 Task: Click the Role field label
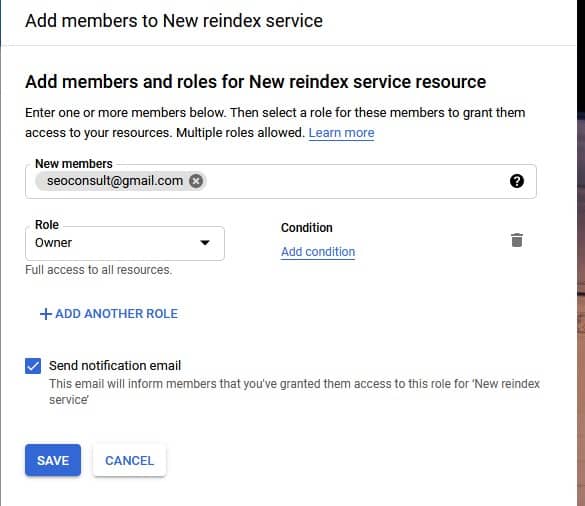(47, 225)
